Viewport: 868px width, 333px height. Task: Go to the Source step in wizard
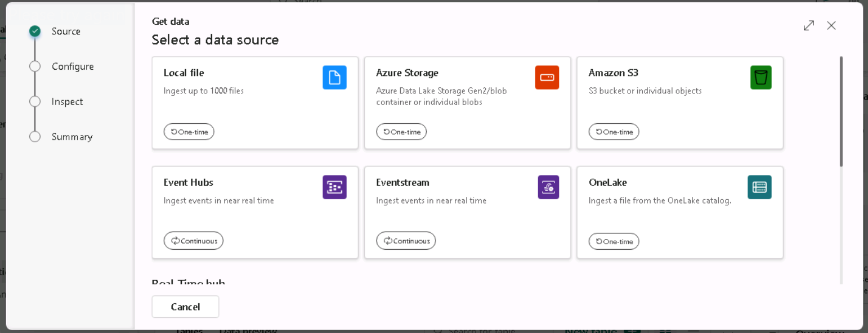point(66,31)
